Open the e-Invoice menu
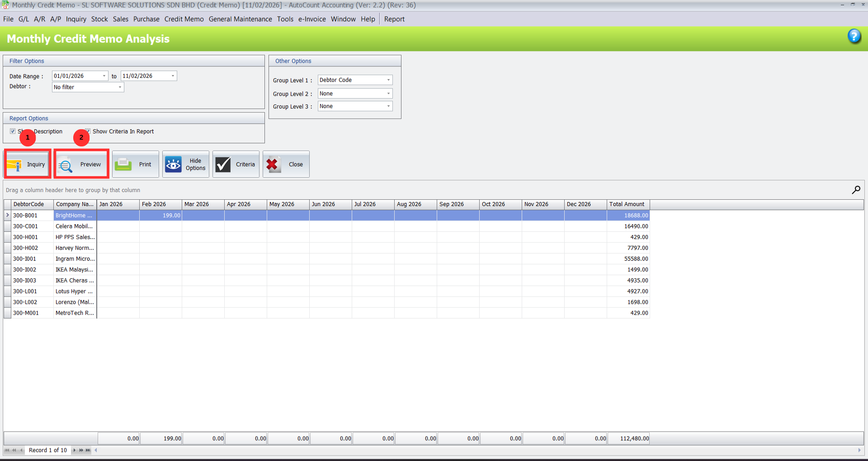868x461 pixels. point(311,19)
